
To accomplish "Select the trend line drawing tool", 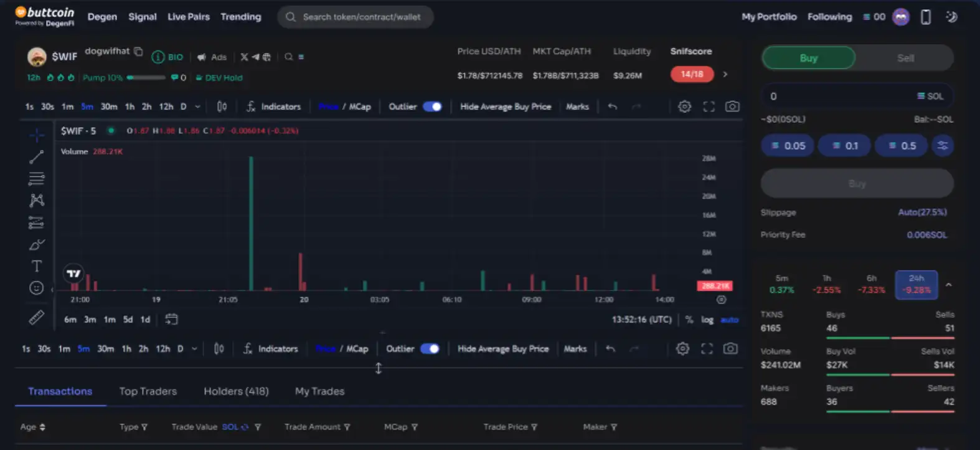I will [x=37, y=156].
